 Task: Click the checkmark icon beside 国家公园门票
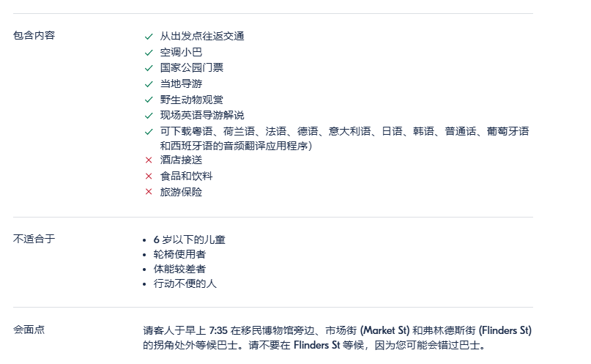pos(149,68)
